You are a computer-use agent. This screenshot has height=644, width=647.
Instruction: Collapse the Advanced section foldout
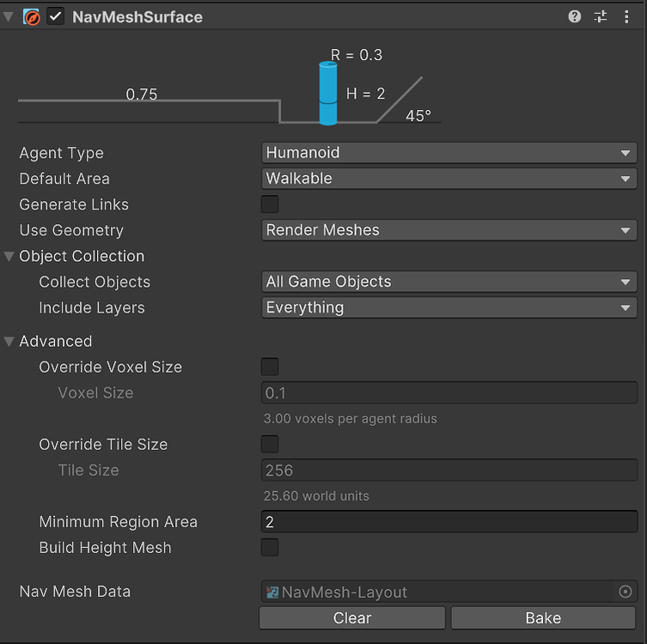coord(9,341)
